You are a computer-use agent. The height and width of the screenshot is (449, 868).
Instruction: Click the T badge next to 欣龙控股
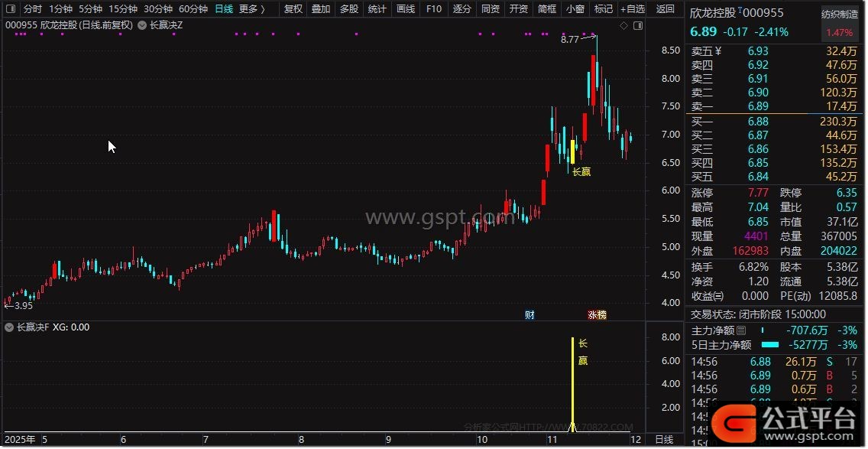click(x=740, y=11)
